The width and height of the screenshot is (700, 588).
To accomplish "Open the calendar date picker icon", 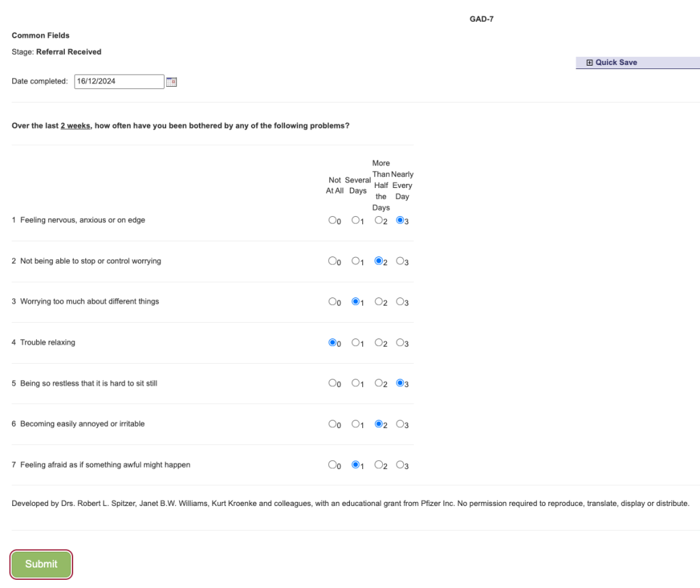I will click(172, 81).
